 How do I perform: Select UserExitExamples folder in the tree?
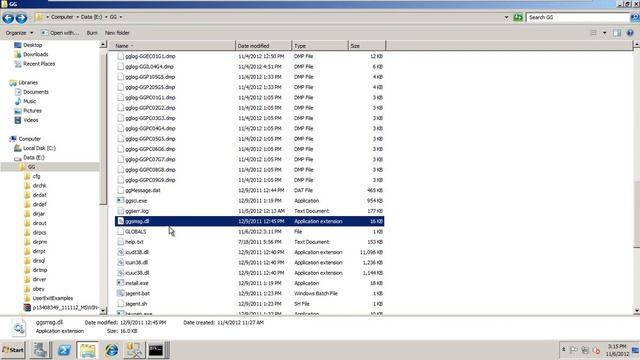[53, 298]
